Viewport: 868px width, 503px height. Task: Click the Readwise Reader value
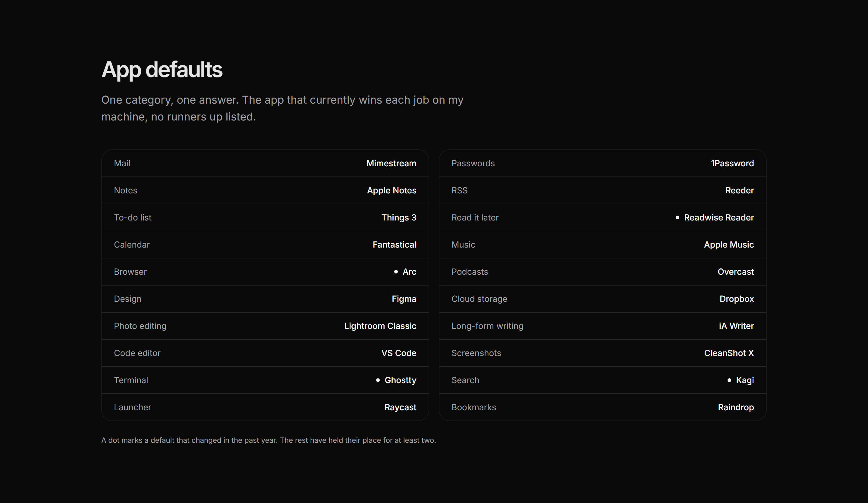[x=719, y=217]
